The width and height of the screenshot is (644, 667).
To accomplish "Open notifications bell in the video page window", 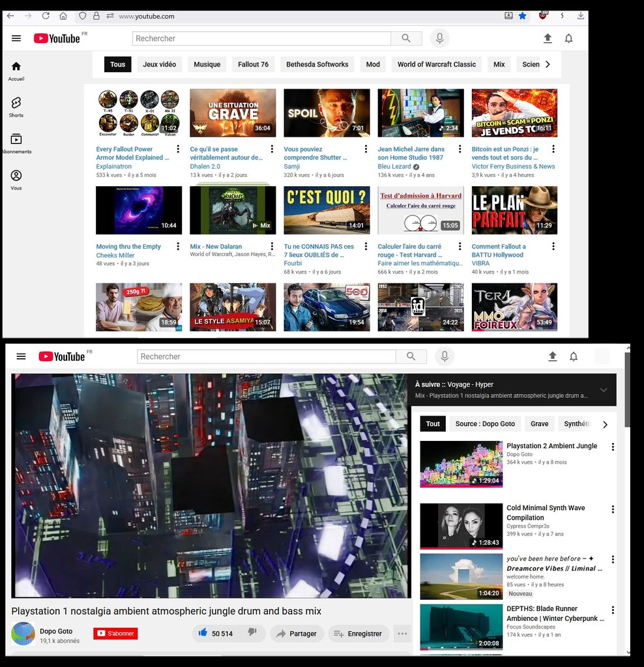I will coord(574,356).
